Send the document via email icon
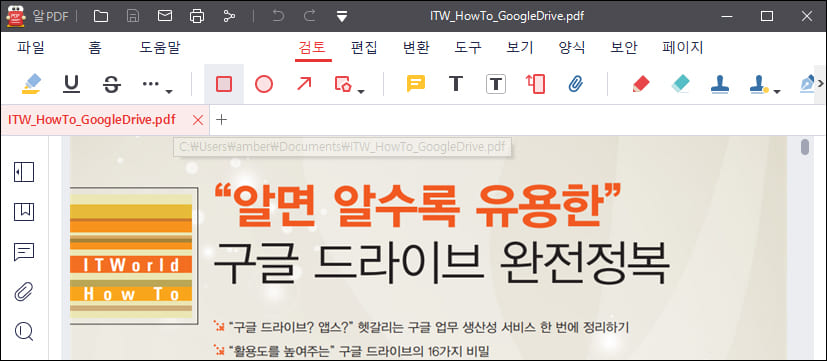Viewport: 827px width, 361px height. click(x=165, y=16)
